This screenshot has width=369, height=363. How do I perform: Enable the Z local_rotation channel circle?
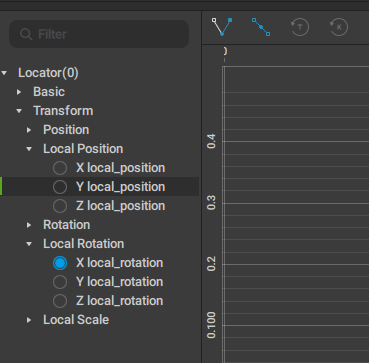click(x=60, y=301)
